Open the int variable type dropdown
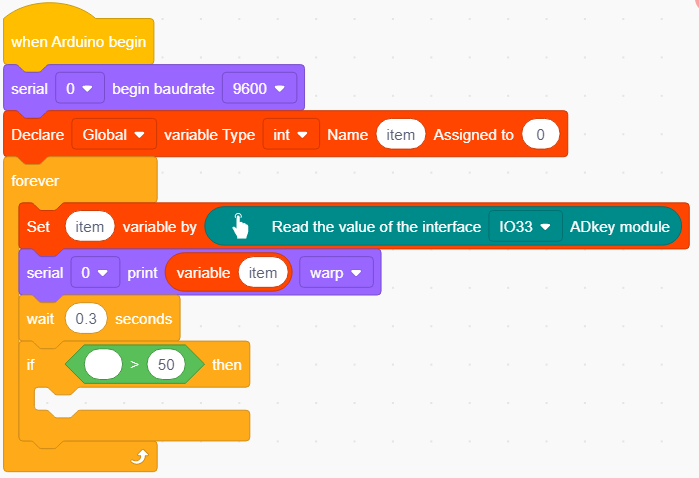Image resolution: width=699 pixels, height=478 pixels. tap(291, 134)
